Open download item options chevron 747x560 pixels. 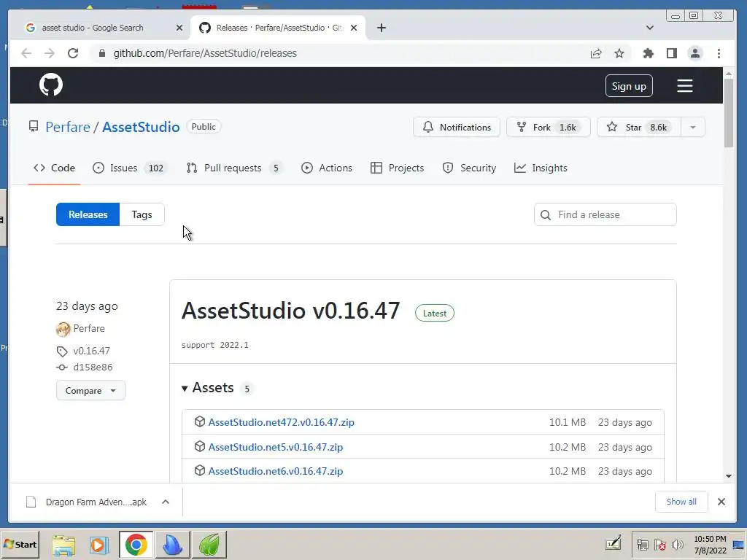point(166,502)
